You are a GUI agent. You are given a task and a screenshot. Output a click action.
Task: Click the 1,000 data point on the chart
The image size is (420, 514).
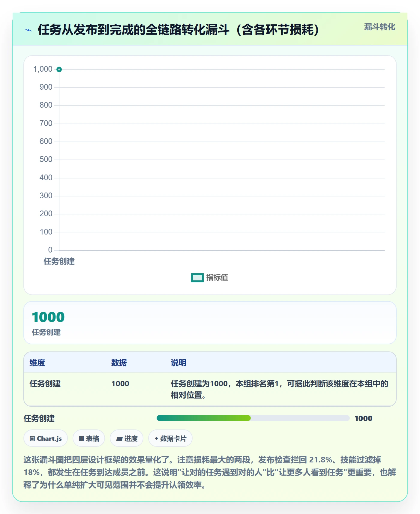(x=59, y=70)
